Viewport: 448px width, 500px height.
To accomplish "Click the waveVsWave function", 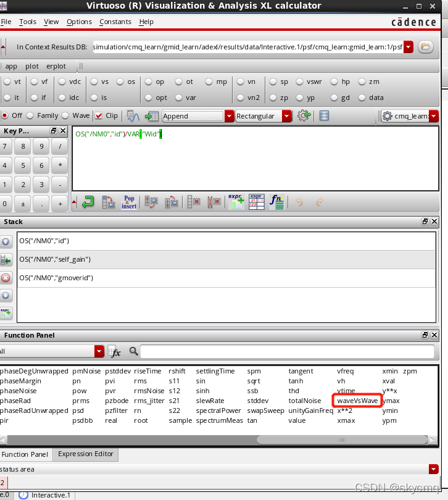I will 357,401.
